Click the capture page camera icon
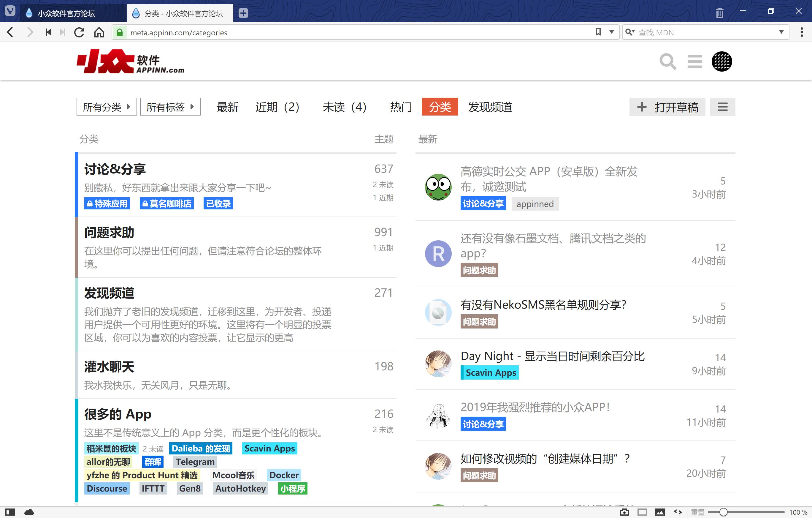This screenshot has width=812, height=518. (x=624, y=512)
